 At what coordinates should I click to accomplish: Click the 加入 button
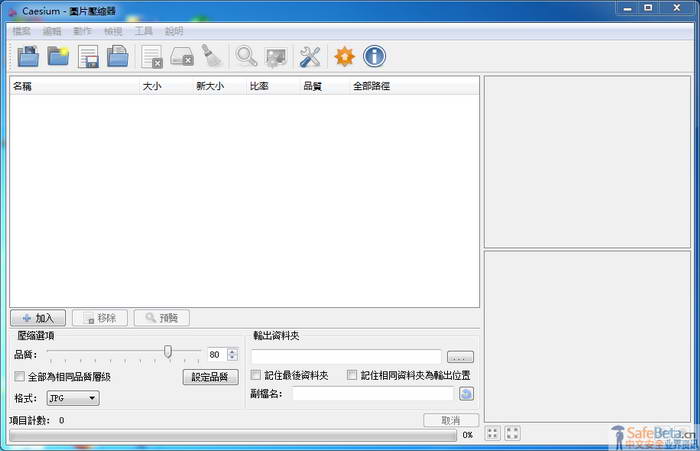coord(38,318)
